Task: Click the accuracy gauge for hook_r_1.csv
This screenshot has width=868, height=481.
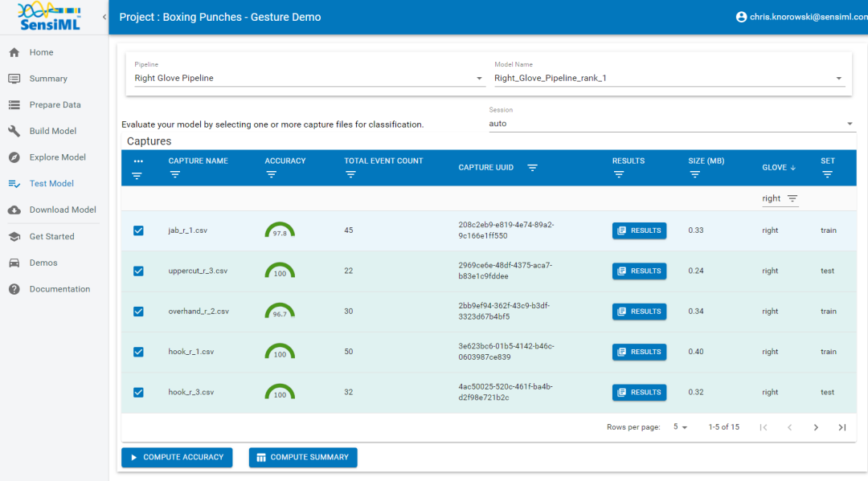Action: [280, 352]
